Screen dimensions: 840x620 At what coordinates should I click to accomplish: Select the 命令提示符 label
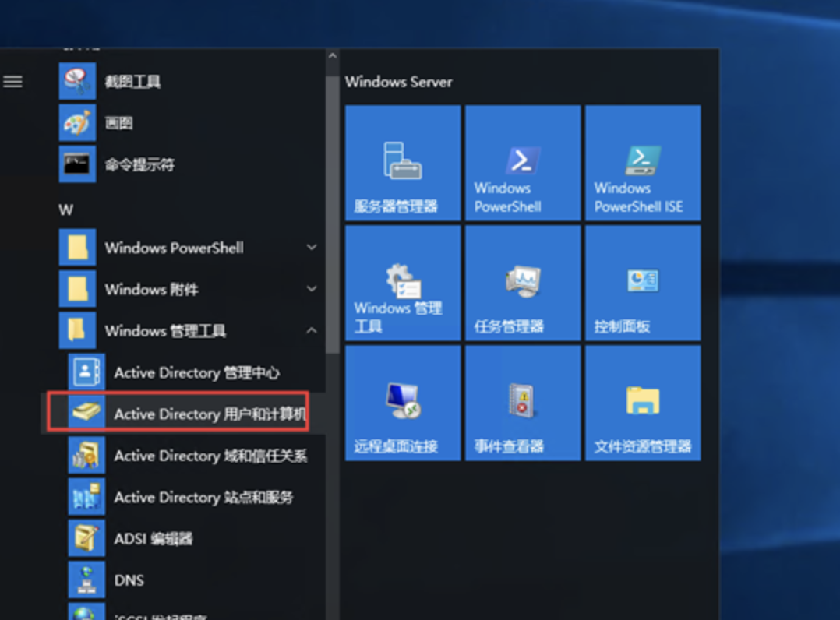(x=139, y=164)
